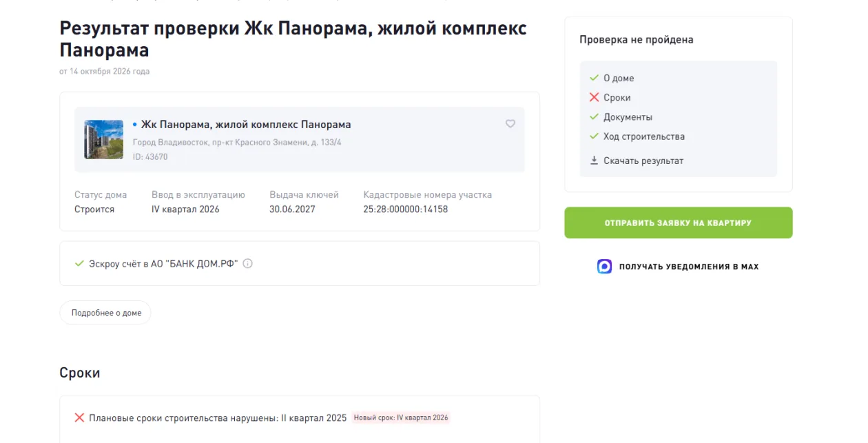Click the Результат проверки Жк Панорама page title

tap(293, 39)
